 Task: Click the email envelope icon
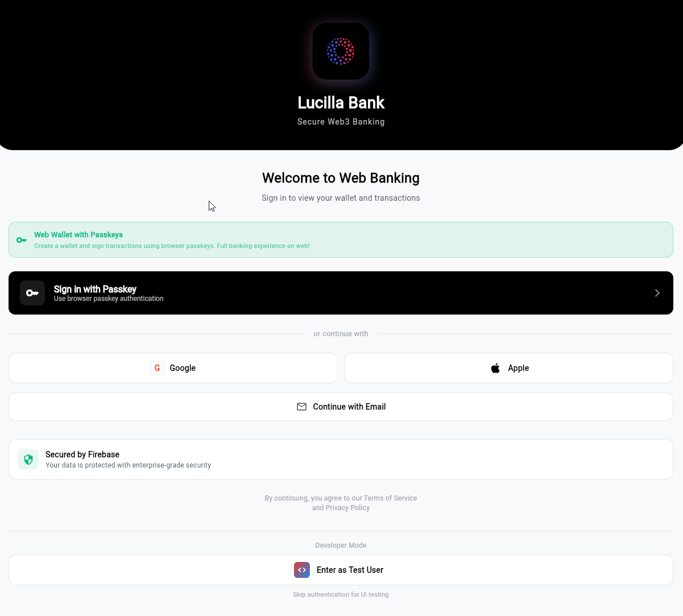pyautogui.click(x=301, y=407)
